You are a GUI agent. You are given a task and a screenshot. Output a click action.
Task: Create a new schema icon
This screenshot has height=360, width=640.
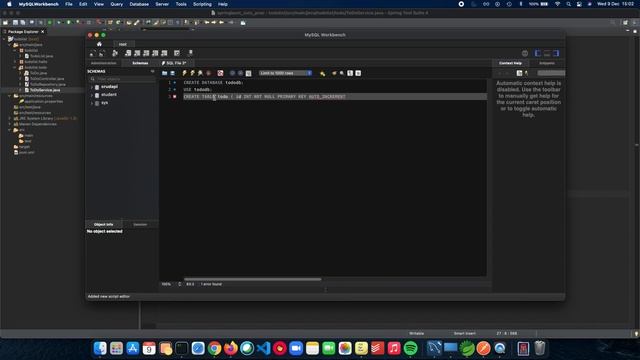(x=128, y=53)
